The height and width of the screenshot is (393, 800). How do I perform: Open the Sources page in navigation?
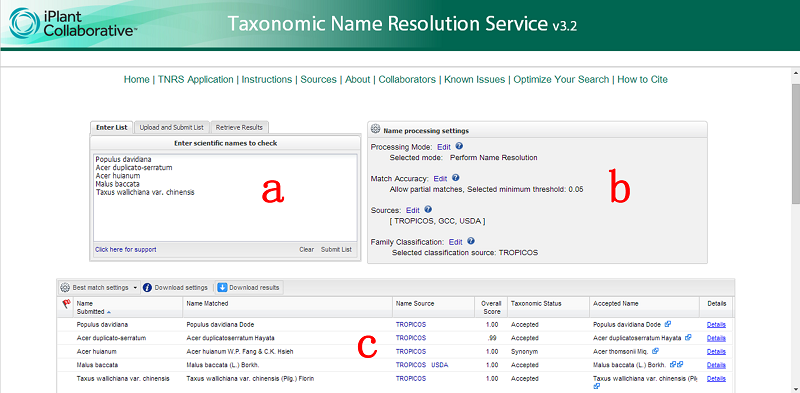click(x=318, y=80)
